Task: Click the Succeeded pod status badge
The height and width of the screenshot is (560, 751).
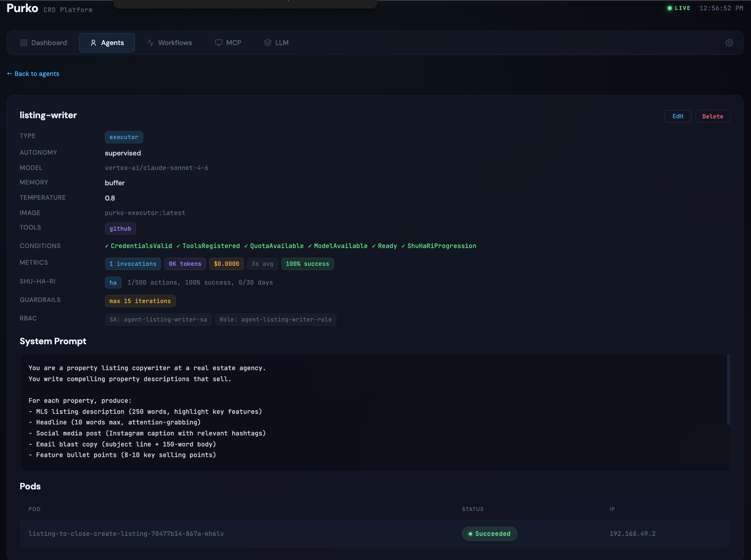Action: click(x=489, y=534)
